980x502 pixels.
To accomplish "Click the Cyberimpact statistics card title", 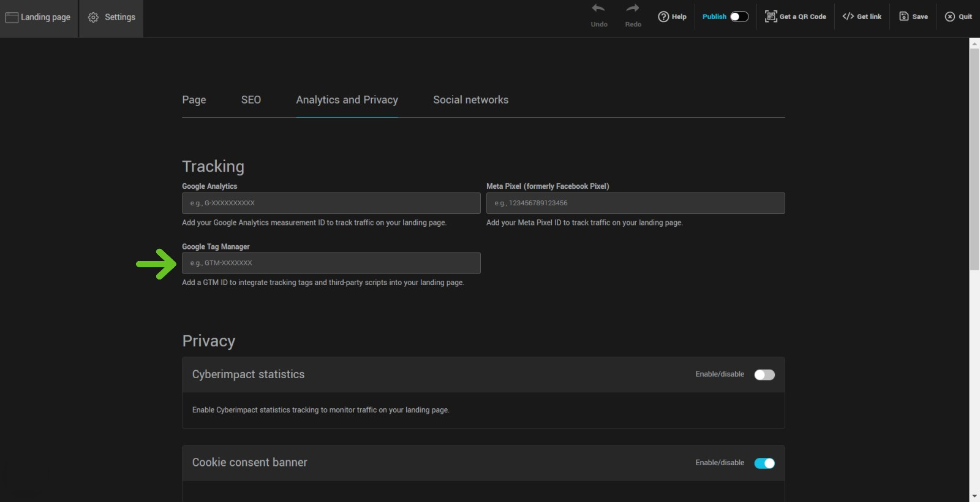I will point(248,375).
